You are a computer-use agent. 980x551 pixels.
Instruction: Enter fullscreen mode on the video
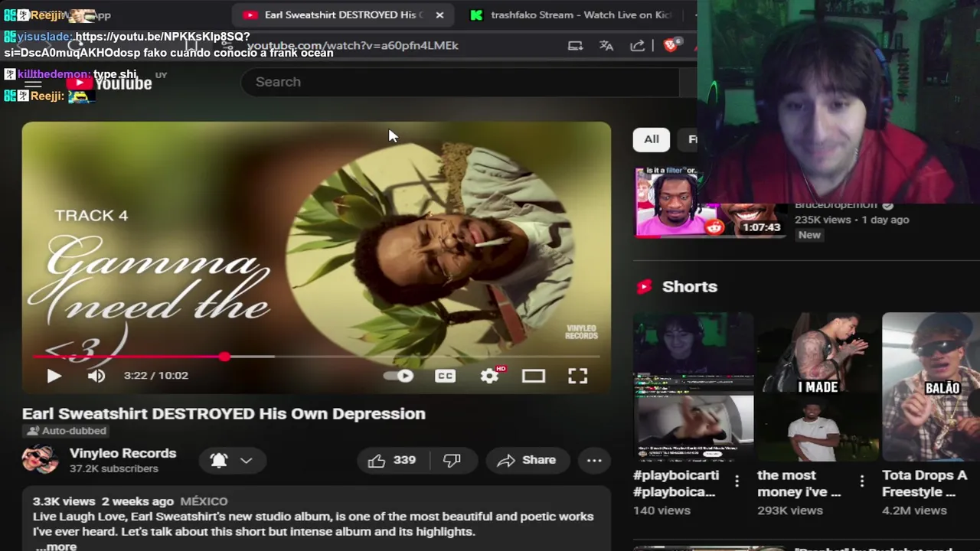(x=578, y=376)
